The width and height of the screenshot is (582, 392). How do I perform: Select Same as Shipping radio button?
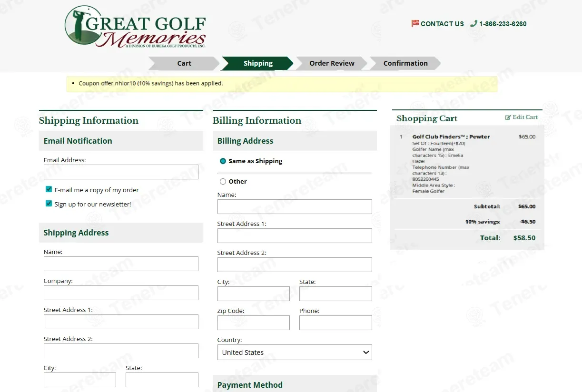click(223, 161)
